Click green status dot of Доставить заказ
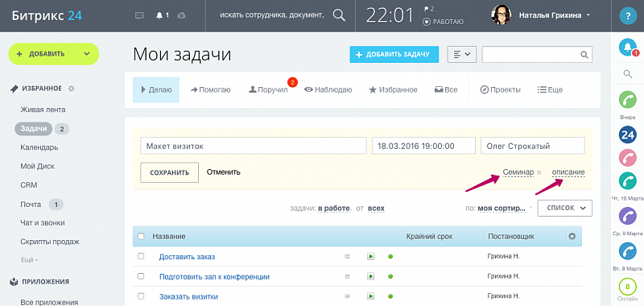The width and height of the screenshot is (644, 306). [x=390, y=256]
